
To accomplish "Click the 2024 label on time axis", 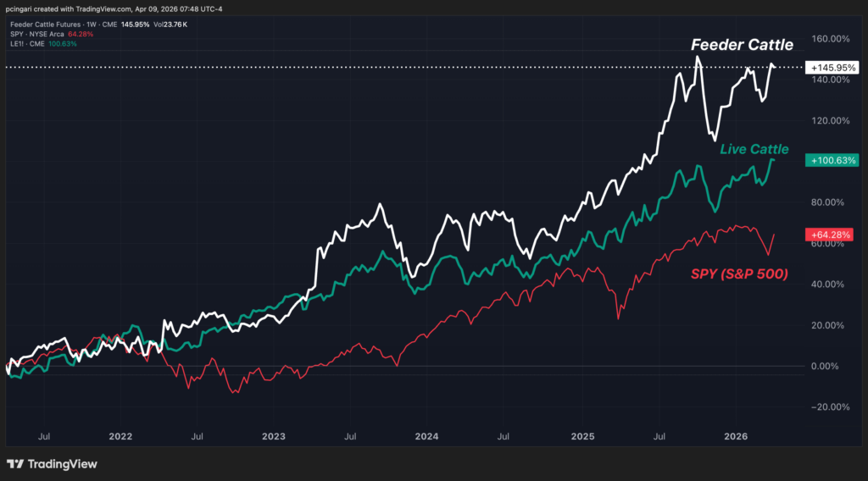I will point(426,436).
